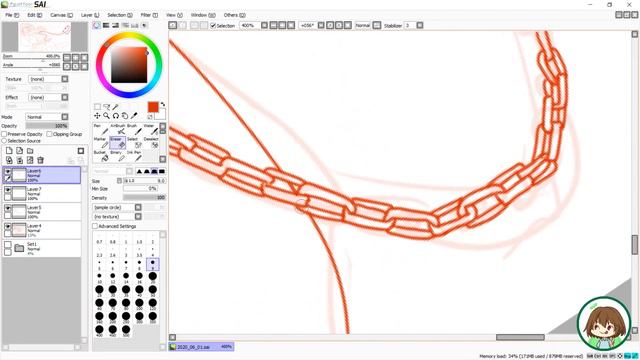Hide Layer6 using its eye icon
This screenshot has height=360, width=640.
(x=8, y=172)
